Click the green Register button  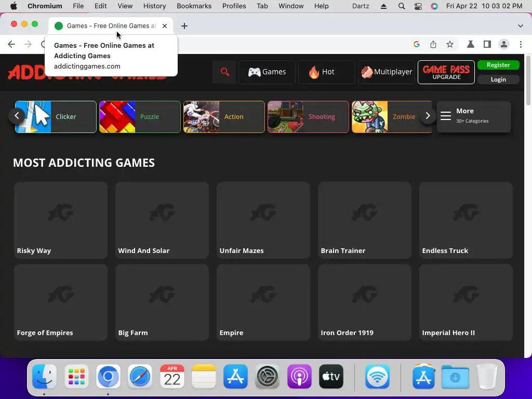(x=498, y=65)
